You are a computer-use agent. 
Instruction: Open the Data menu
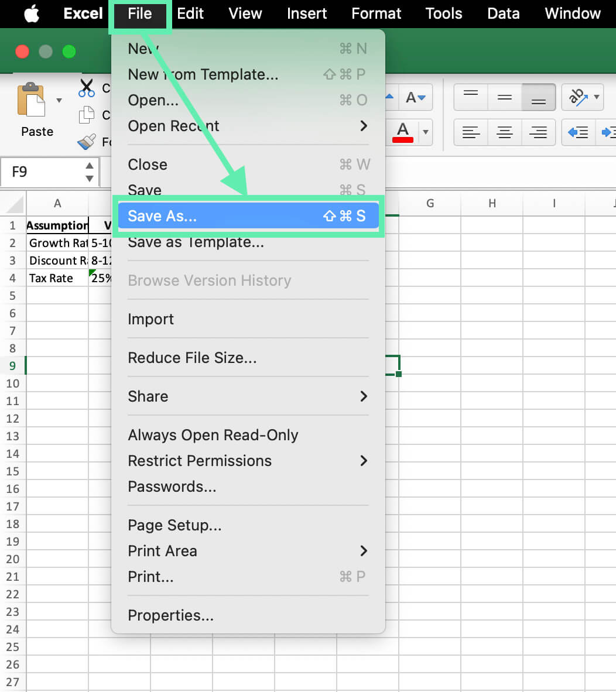[504, 13]
